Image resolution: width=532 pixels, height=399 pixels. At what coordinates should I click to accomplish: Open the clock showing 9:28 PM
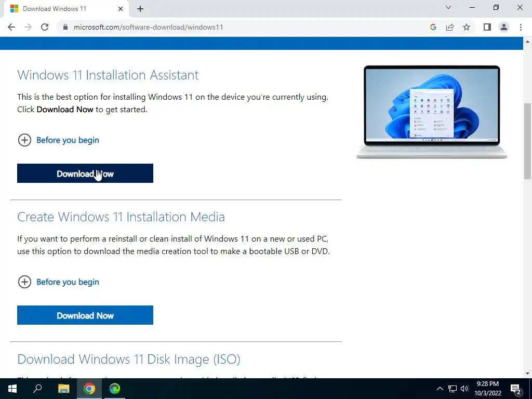487,389
